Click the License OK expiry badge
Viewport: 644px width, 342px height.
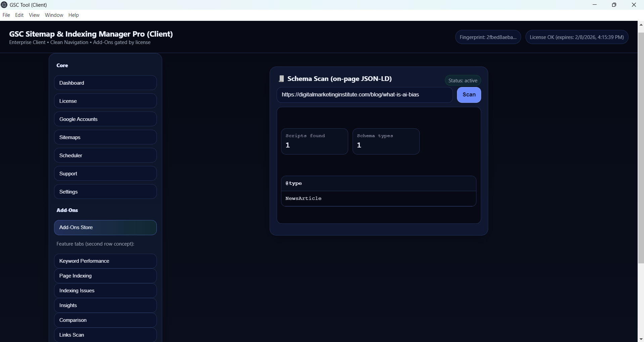coord(577,37)
